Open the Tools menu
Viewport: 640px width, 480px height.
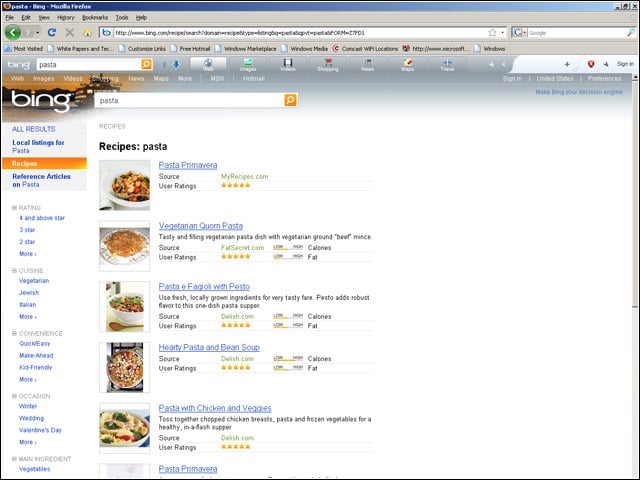pos(122,18)
